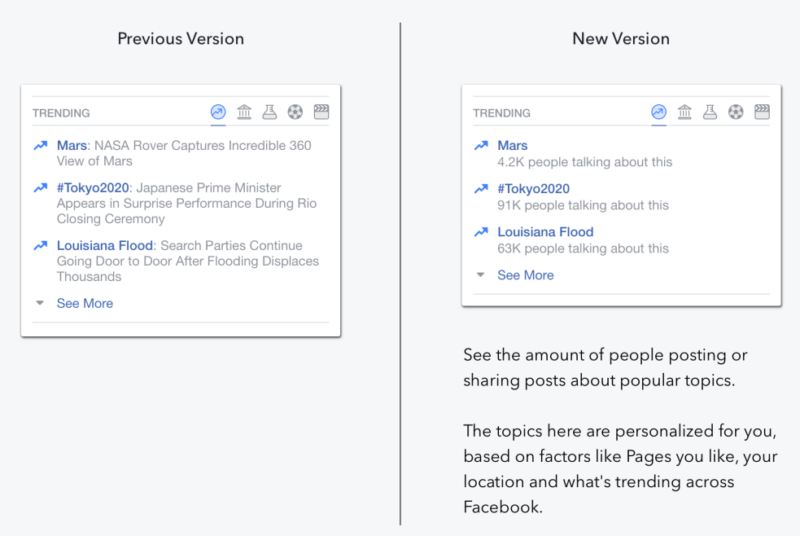Screen dimensions: 800x536
Task: Select Top Trends icon in Previous Version panel
Action: tap(218, 112)
